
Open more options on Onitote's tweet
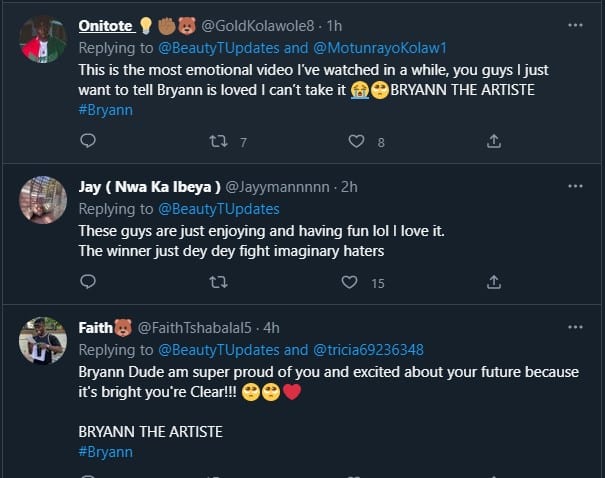(x=575, y=26)
